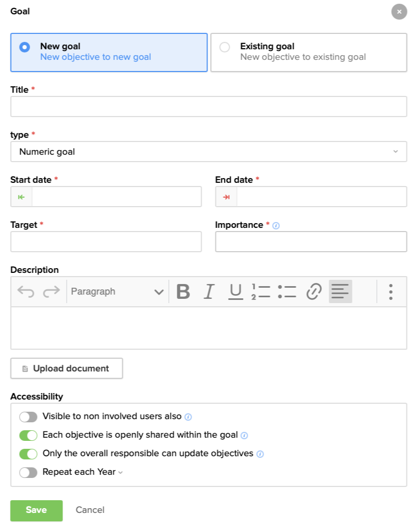Click into the Title input field
Viewport: 416px width, 532px height.
[209, 107]
